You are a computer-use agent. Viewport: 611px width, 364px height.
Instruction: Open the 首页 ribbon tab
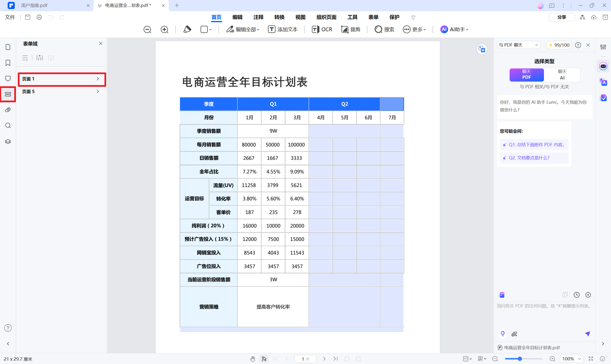(x=216, y=17)
